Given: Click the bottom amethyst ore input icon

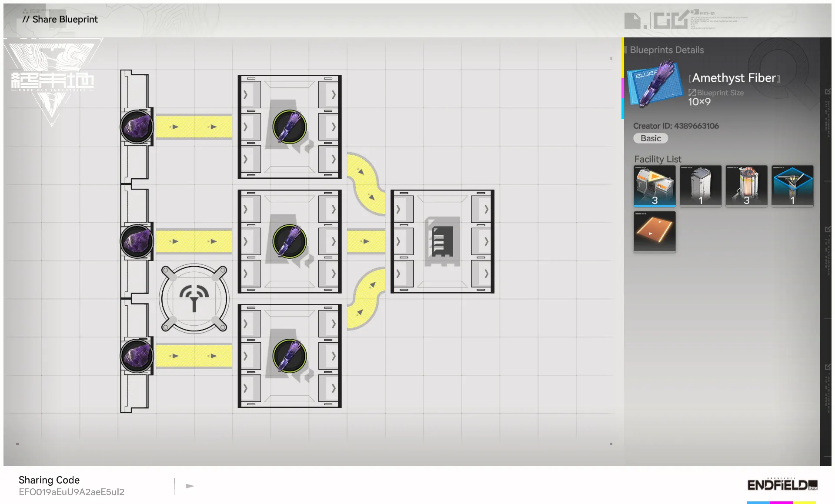Looking at the screenshot, I should 137,356.
